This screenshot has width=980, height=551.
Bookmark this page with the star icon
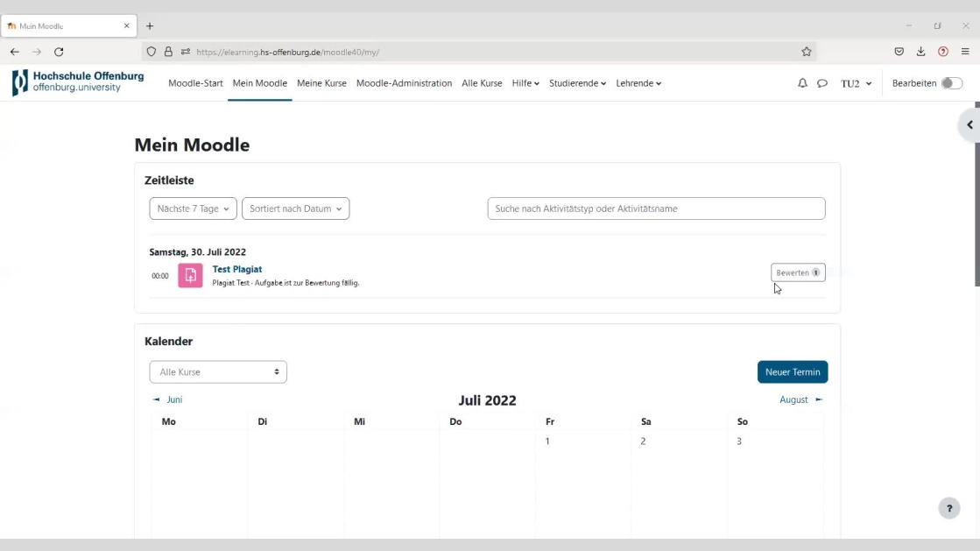coord(807,52)
